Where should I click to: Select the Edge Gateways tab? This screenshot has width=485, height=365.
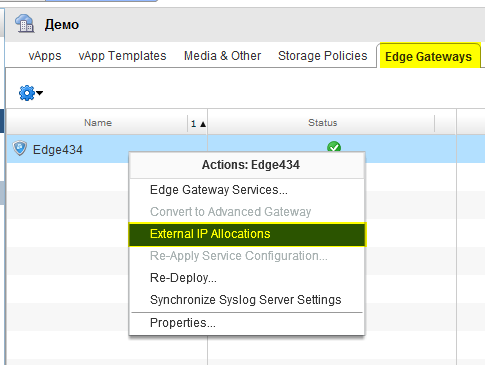[428, 56]
